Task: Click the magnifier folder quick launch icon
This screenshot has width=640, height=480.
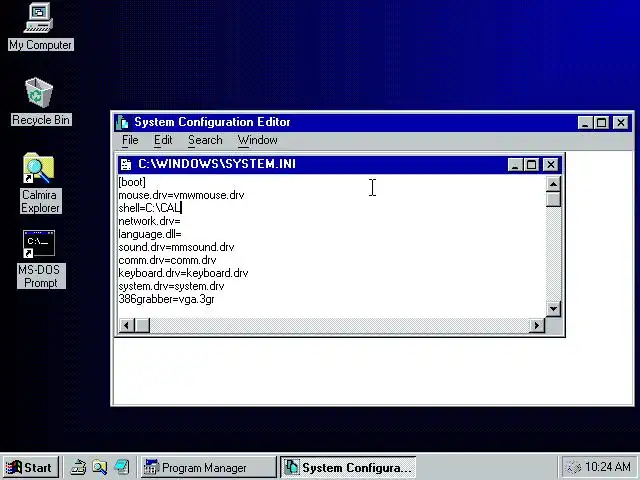Action: (99, 467)
